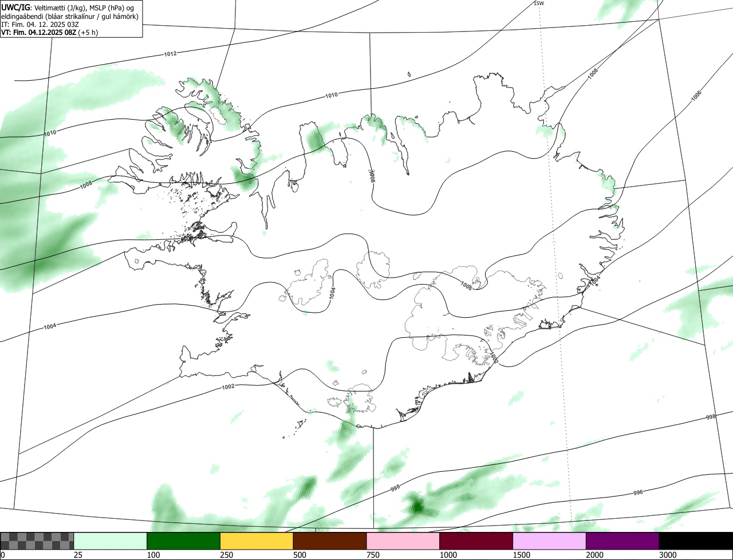Click the "1012" isobar label

(170, 54)
